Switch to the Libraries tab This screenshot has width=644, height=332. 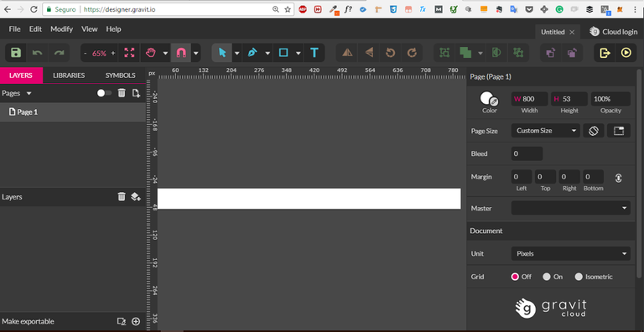69,75
